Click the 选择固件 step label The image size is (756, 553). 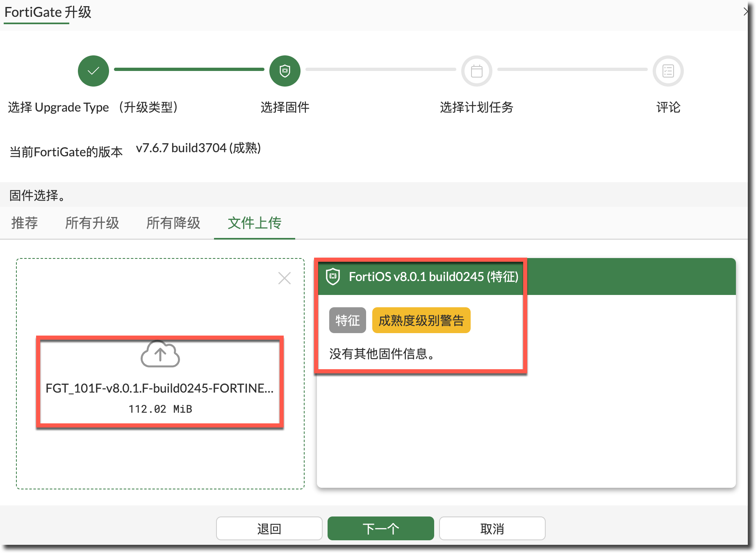click(x=285, y=107)
